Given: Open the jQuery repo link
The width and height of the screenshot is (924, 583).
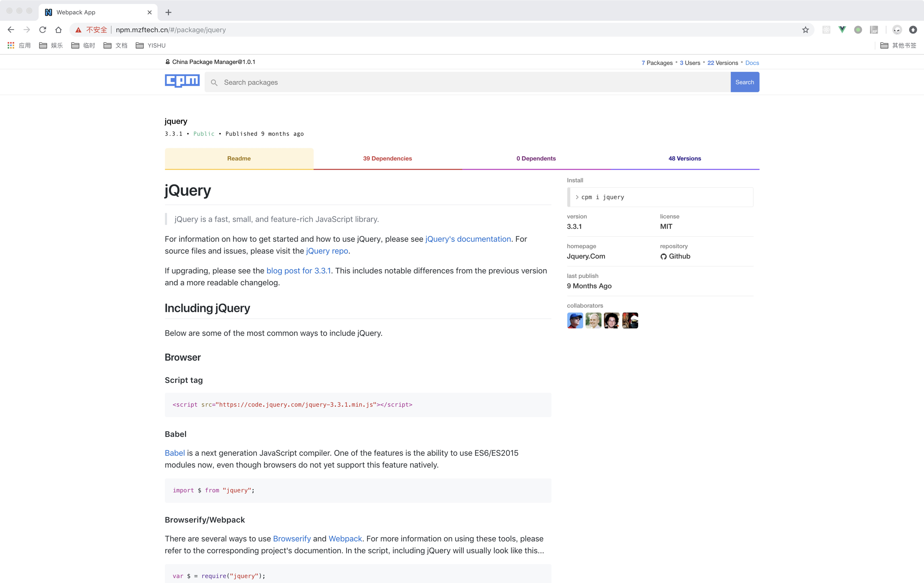Looking at the screenshot, I should click(x=327, y=251).
